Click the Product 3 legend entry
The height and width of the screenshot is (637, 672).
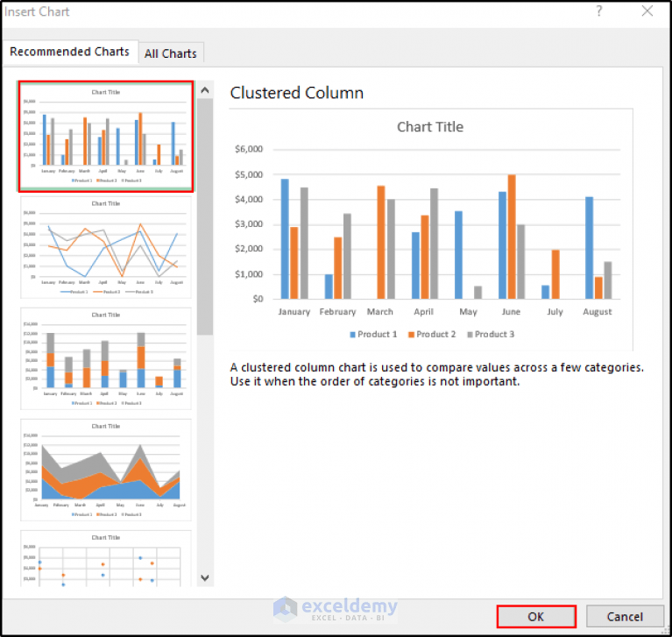tap(491, 335)
